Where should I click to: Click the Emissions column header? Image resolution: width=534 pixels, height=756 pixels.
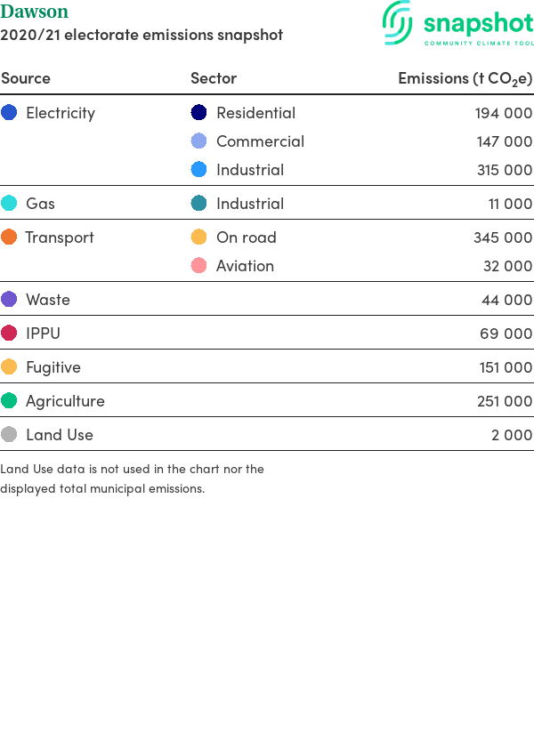(465, 78)
